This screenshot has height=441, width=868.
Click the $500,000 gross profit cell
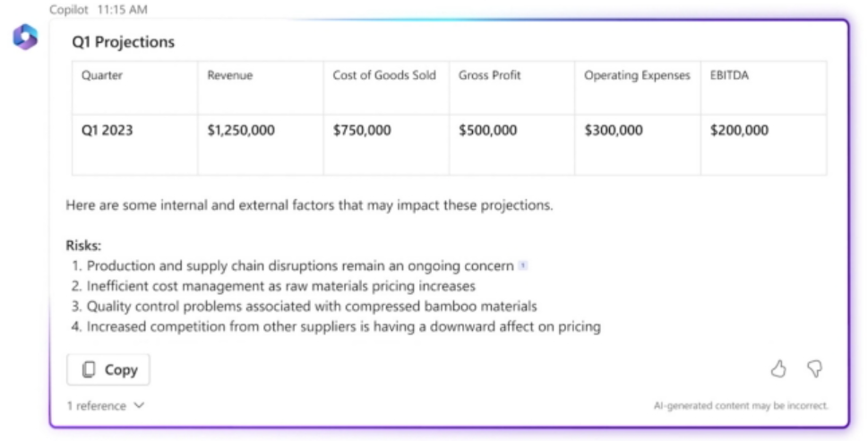click(x=488, y=131)
